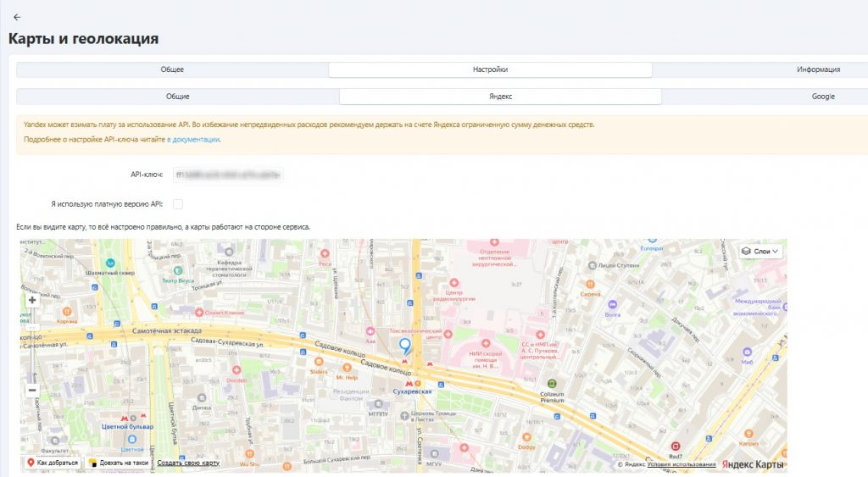Click the Роса medical marker icon

[x=325, y=253]
